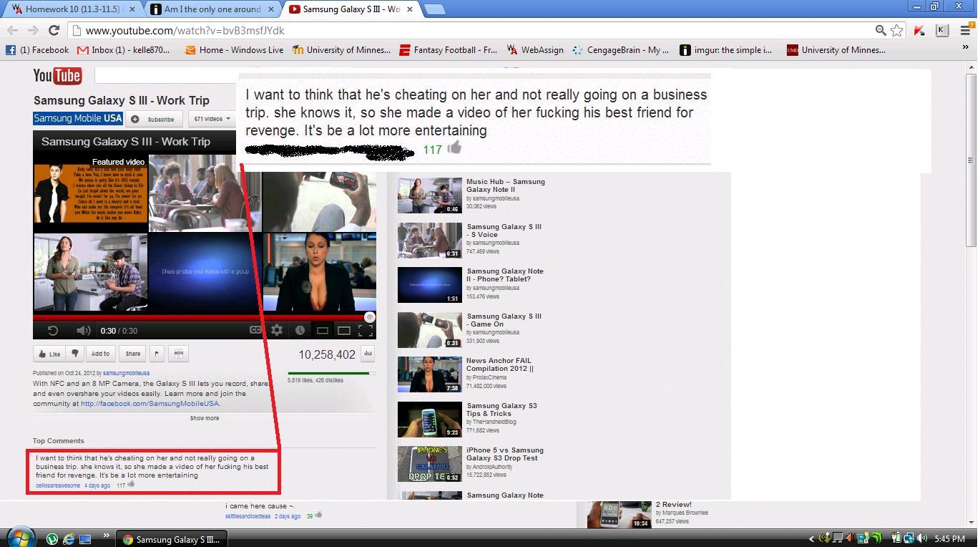The width and height of the screenshot is (980, 547).
Task: Open the CengageBrain bookmark
Action: (620, 50)
